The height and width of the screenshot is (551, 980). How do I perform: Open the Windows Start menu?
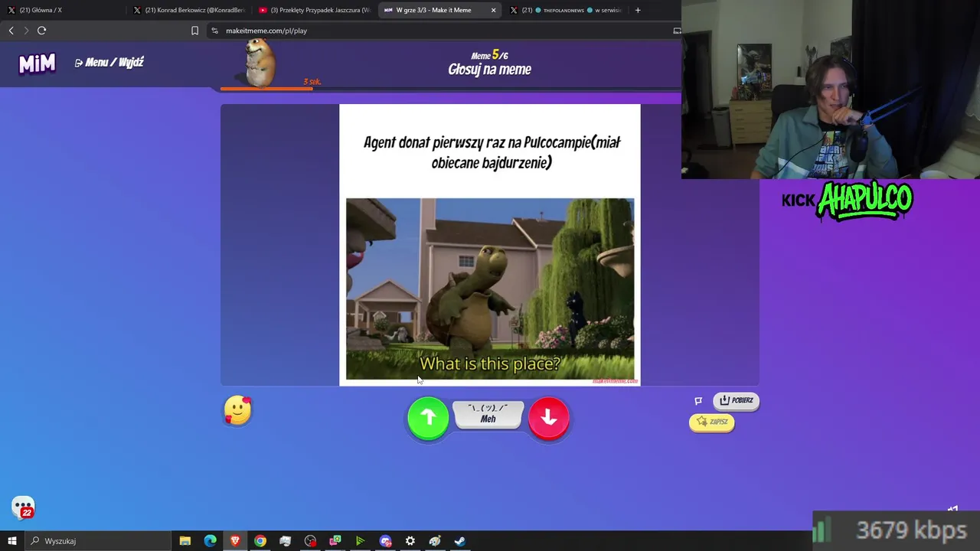click(12, 541)
